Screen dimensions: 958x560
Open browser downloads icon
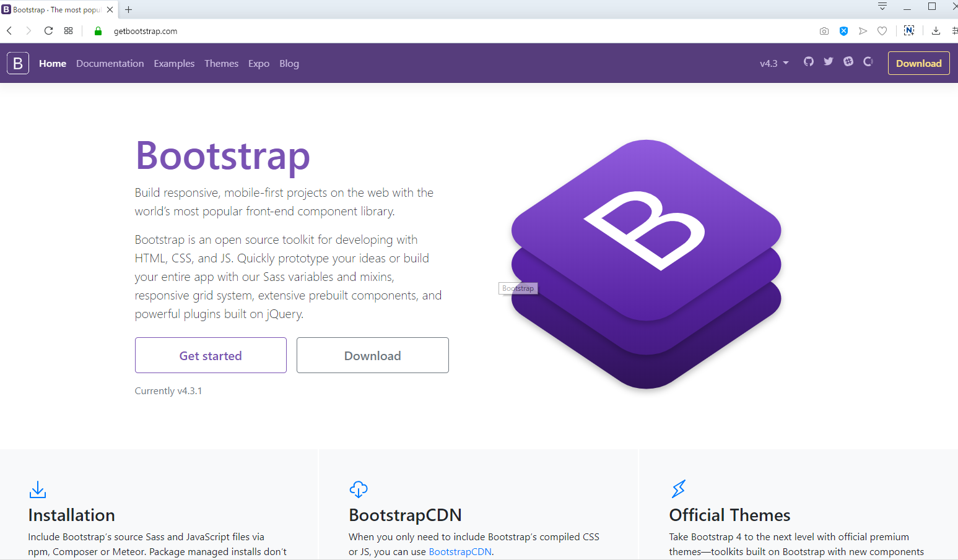point(936,31)
